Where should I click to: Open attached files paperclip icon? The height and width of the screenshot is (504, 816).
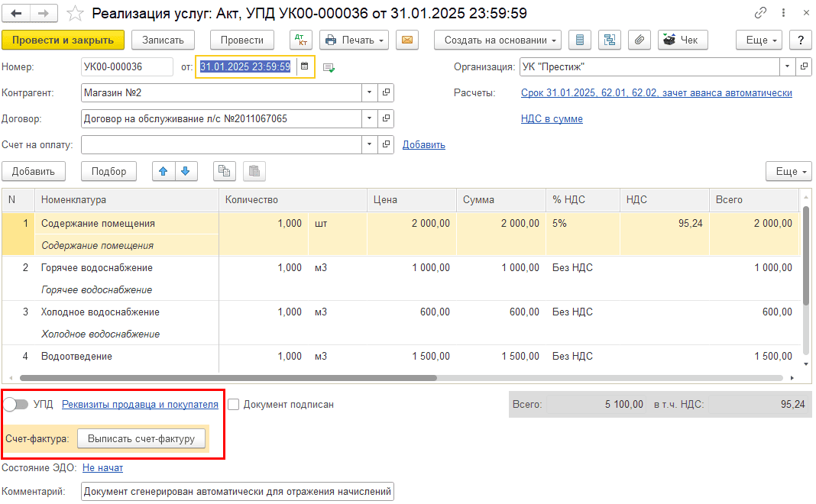coord(640,40)
